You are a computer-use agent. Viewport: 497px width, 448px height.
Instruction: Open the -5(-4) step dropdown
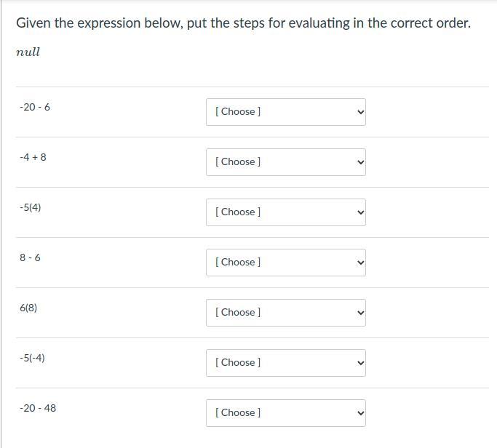(x=285, y=363)
